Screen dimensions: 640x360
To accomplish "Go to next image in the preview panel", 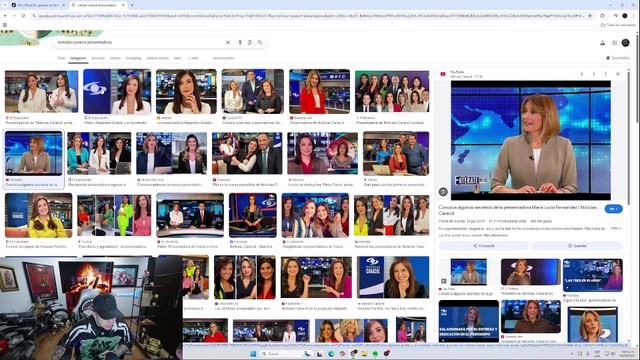I will pyautogui.click(x=594, y=74).
